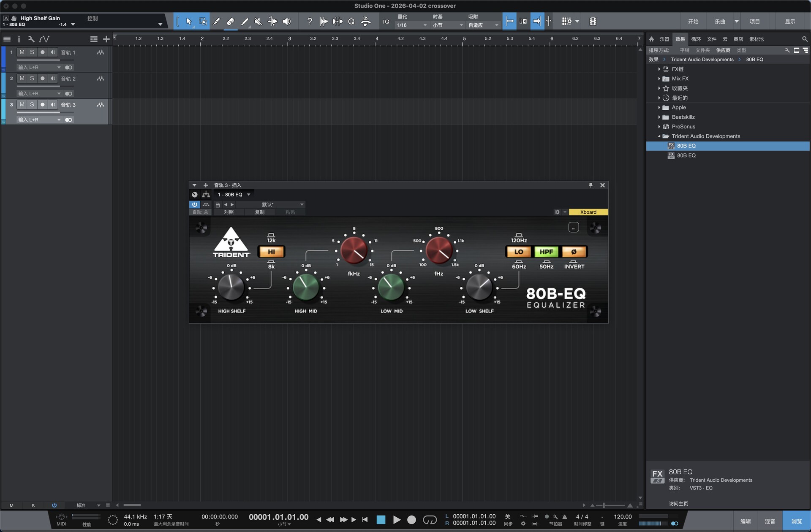This screenshot has height=532, width=811.
Task: Click the 对照 compare button
Action: pyautogui.click(x=229, y=212)
